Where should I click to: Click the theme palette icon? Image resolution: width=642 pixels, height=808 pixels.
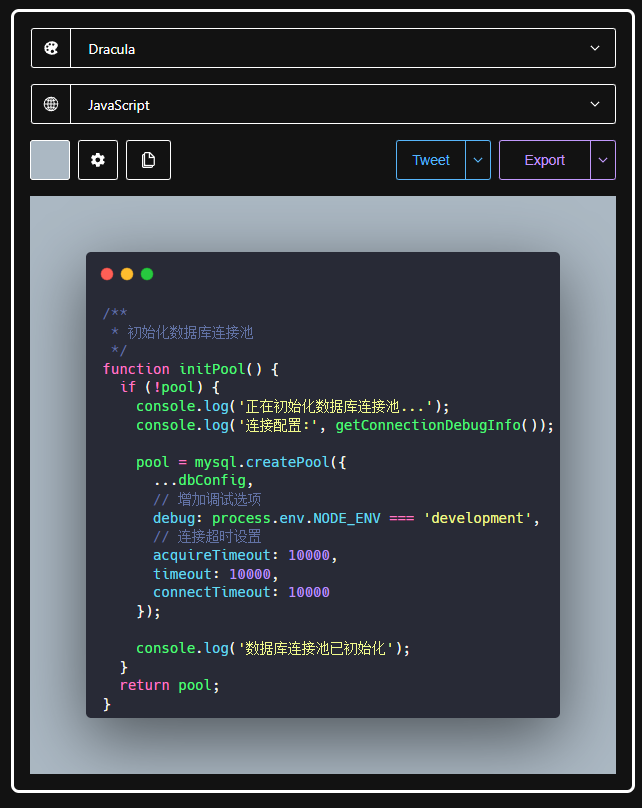(x=50, y=48)
